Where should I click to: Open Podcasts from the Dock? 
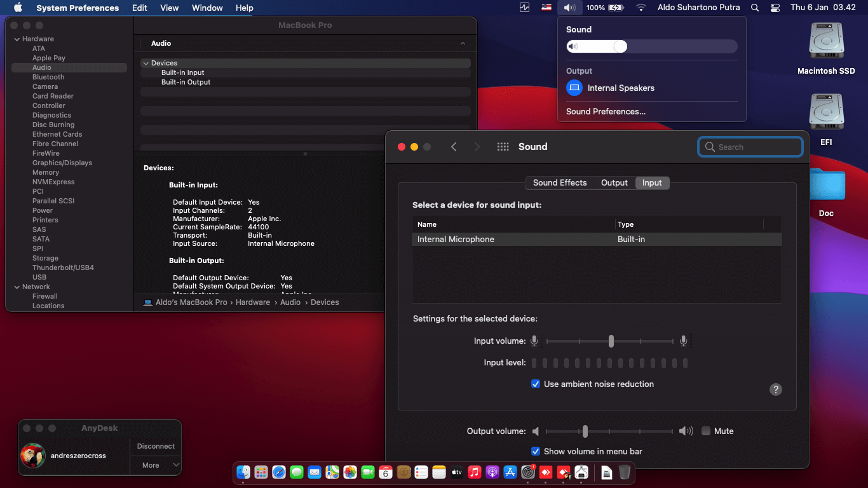pos(492,472)
